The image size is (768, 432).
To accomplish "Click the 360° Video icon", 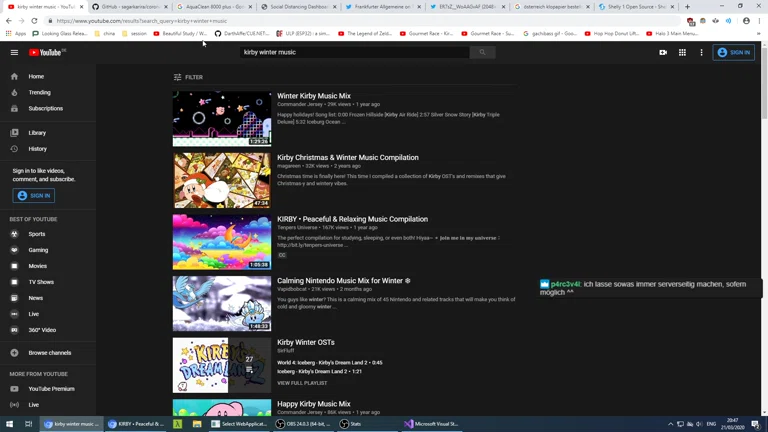I will click(14, 330).
